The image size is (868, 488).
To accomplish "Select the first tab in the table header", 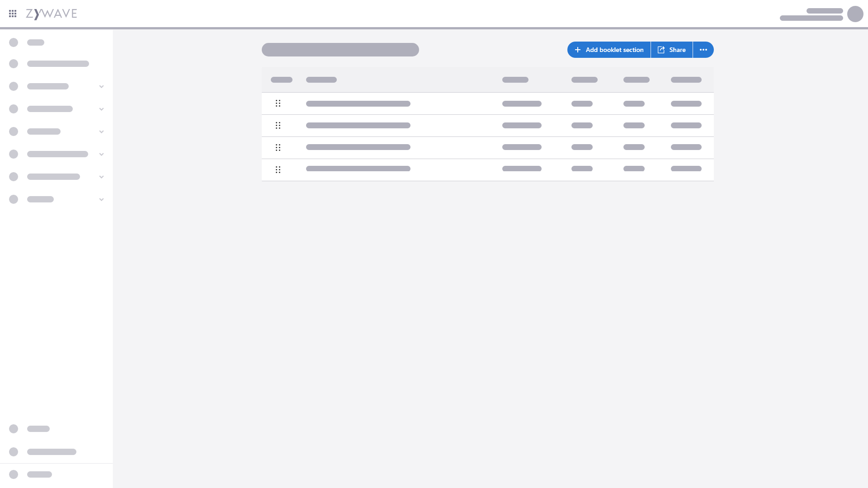I will [281, 80].
